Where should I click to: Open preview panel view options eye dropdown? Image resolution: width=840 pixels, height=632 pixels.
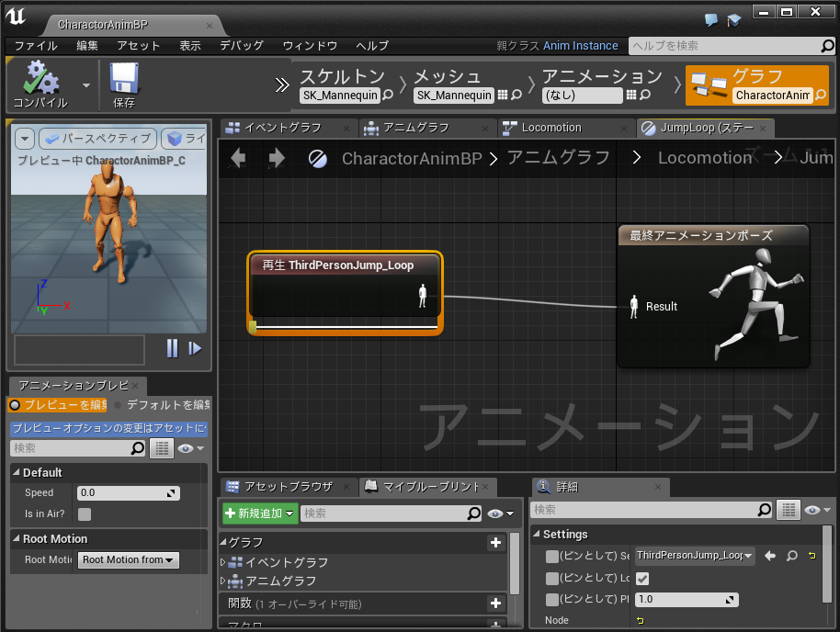191,448
